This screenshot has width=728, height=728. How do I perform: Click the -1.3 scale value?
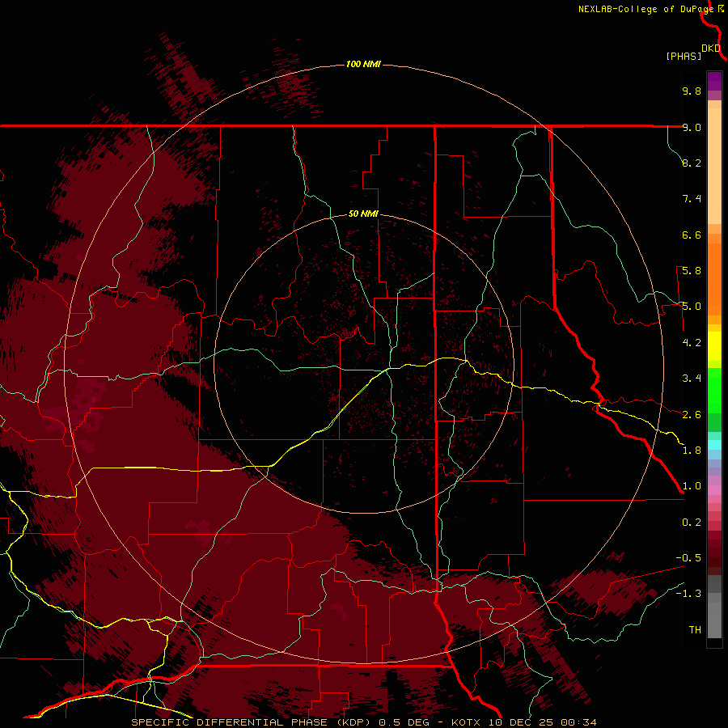click(688, 594)
